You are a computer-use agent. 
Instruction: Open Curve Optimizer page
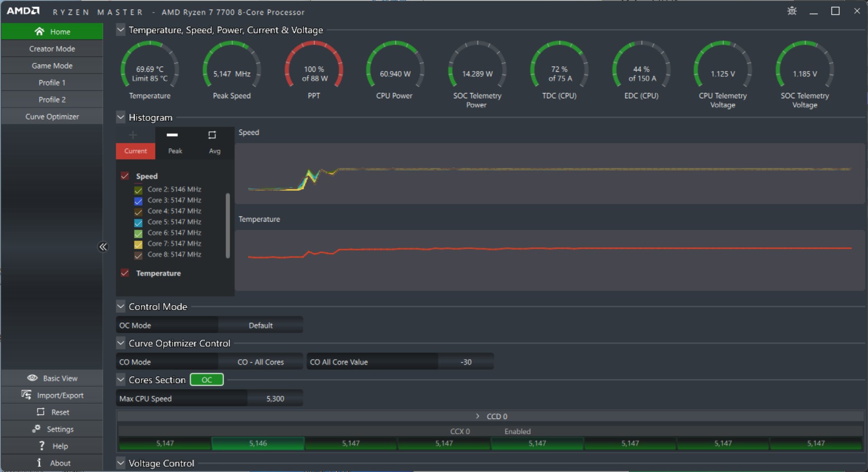coord(52,116)
